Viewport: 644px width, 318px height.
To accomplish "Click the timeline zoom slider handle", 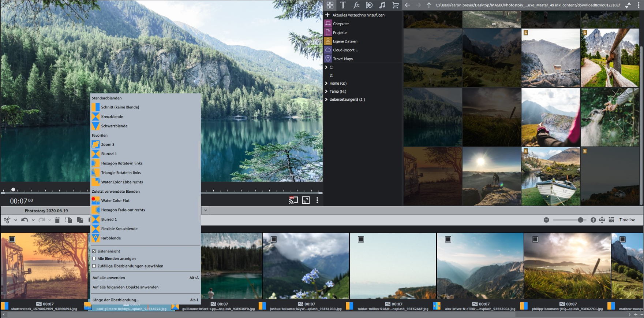I will [580, 220].
